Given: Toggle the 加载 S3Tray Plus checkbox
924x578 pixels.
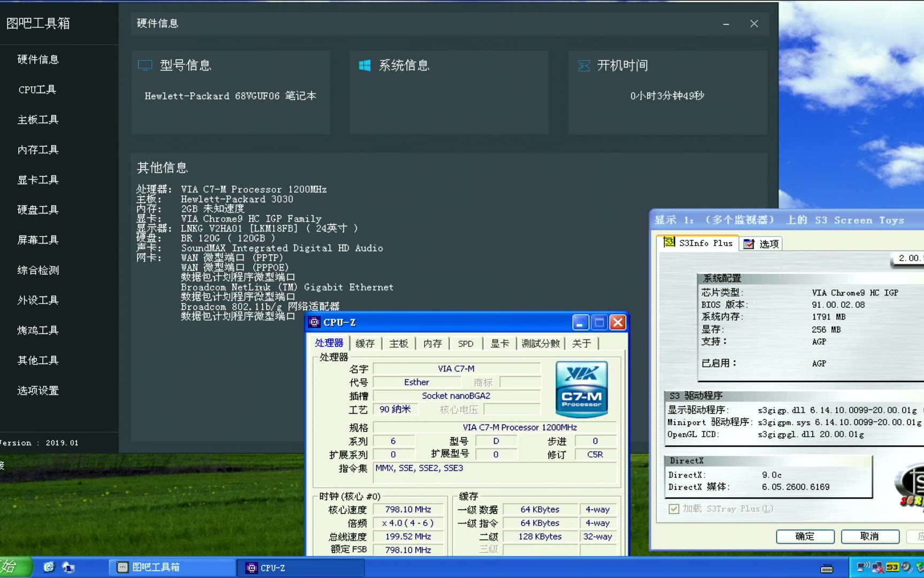Looking at the screenshot, I should tap(674, 508).
